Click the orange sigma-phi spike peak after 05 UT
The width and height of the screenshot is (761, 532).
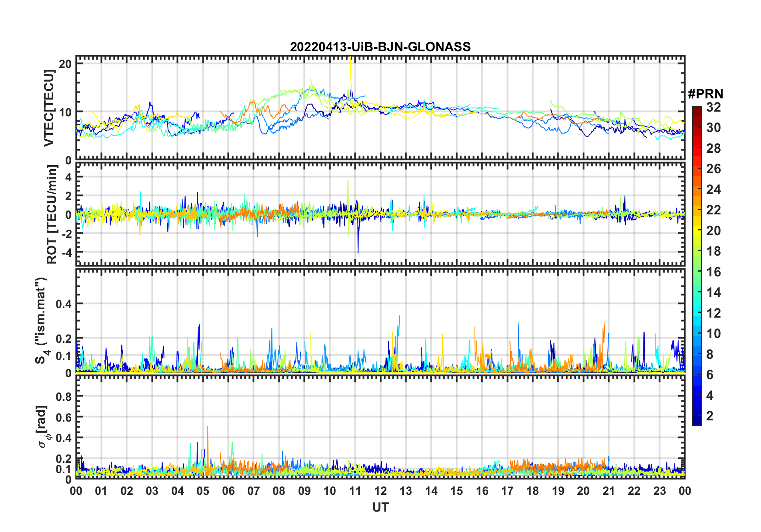point(207,427)
